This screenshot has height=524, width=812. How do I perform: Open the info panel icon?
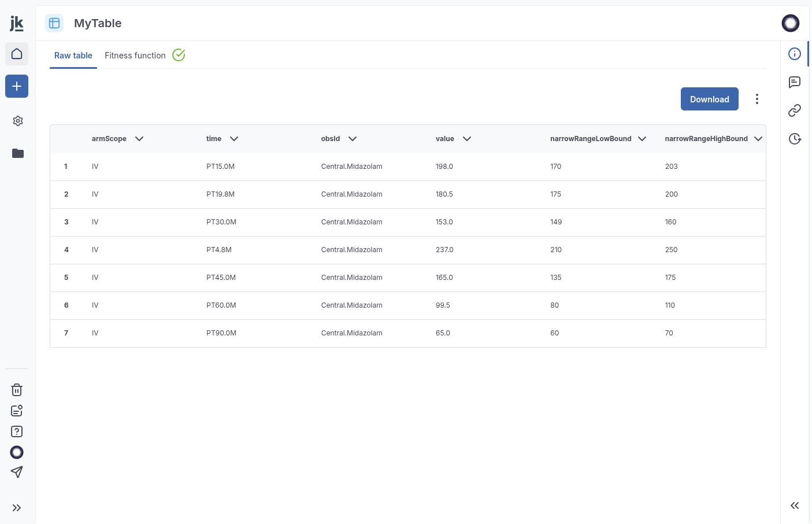[x=795, y=54]
